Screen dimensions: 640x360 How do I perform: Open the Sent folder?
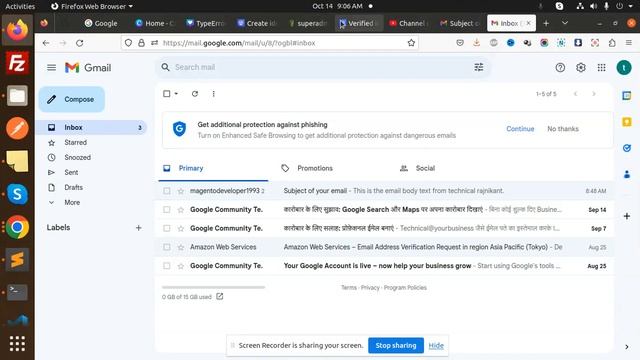click(71, 172)
